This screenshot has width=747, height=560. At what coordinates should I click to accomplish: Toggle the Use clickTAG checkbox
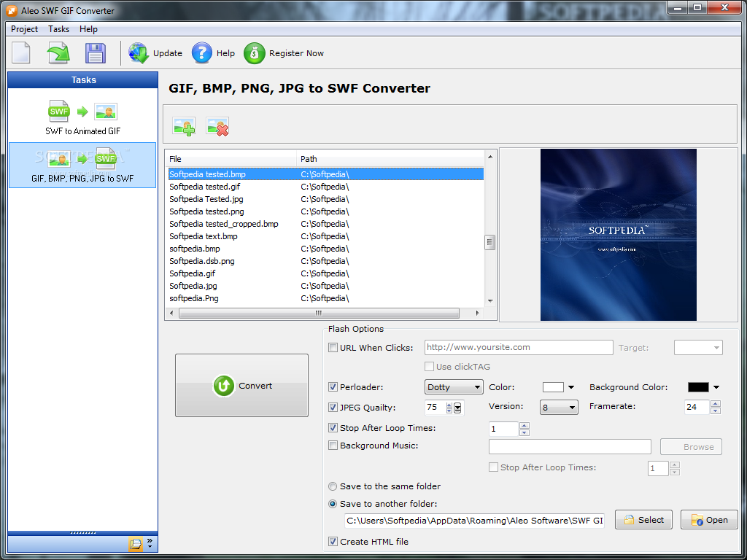429,367
